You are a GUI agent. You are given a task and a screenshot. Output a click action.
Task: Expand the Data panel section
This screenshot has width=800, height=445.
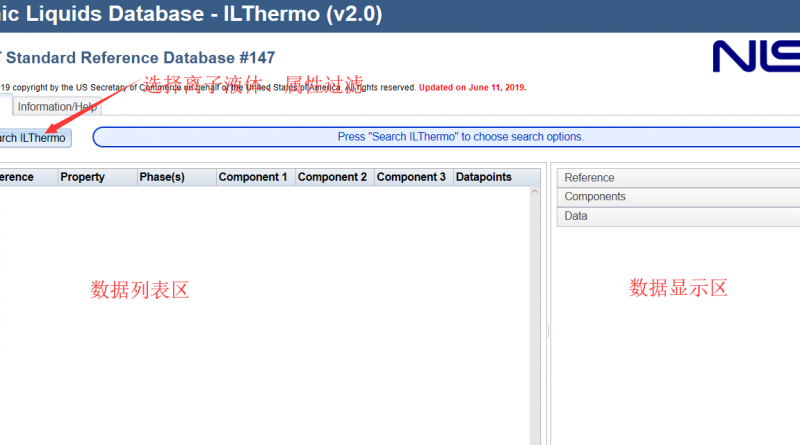point(679,216)
